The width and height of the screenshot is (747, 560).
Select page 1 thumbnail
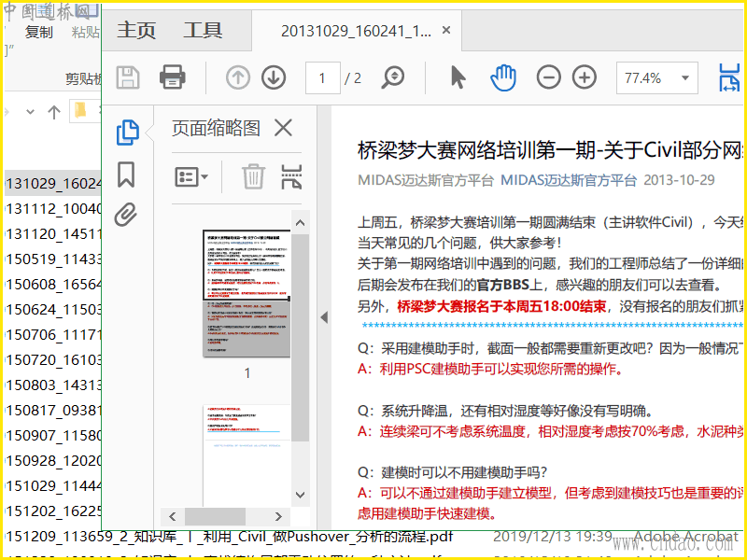click(247, 293)
